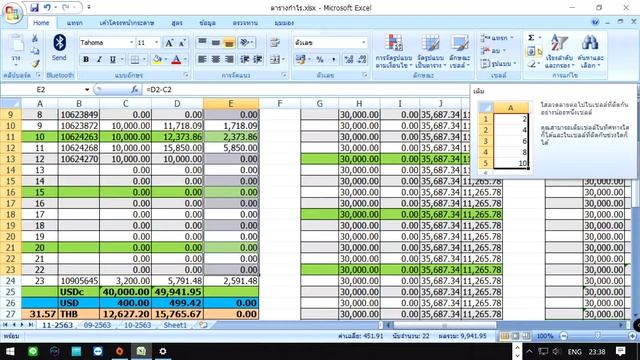Open the borders dropdown arrow
The width and height of the screenshot is (640, 360).
[x=144, y=60]
